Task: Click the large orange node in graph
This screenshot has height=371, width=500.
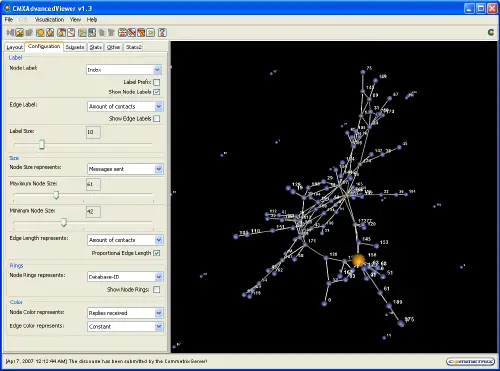Action: (358, 260)
